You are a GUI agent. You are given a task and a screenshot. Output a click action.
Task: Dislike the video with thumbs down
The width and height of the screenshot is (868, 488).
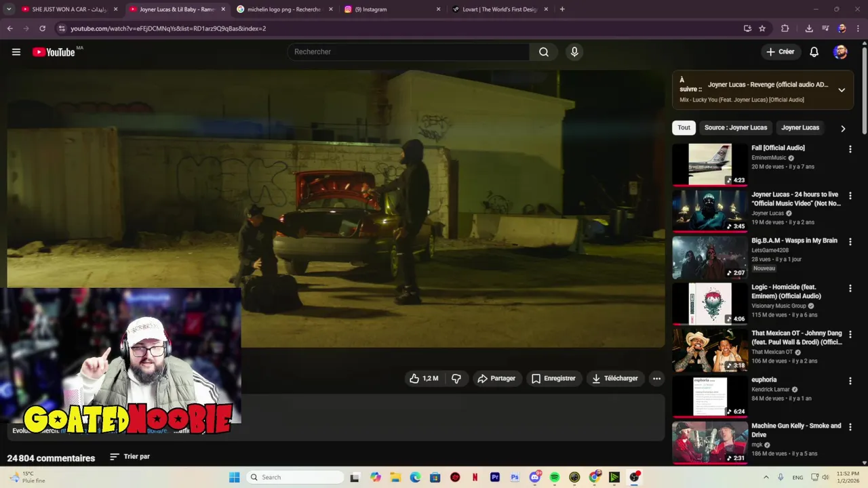(456, 379)
